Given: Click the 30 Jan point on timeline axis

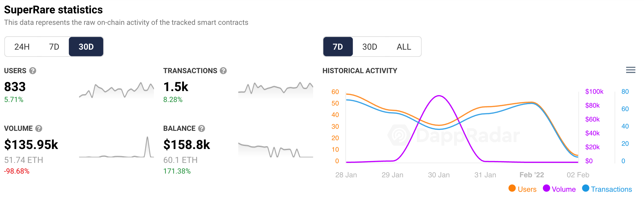Looking at the screenshot, I should 439,175.
